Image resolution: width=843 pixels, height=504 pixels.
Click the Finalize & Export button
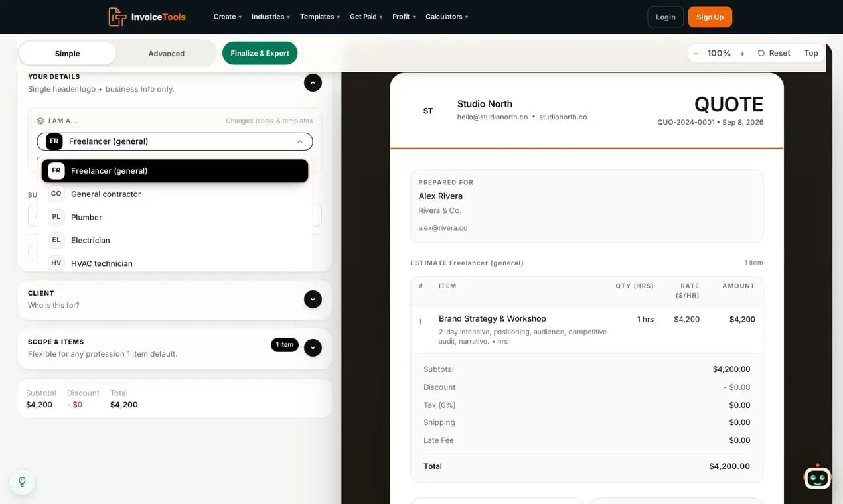tap(260, 53)
